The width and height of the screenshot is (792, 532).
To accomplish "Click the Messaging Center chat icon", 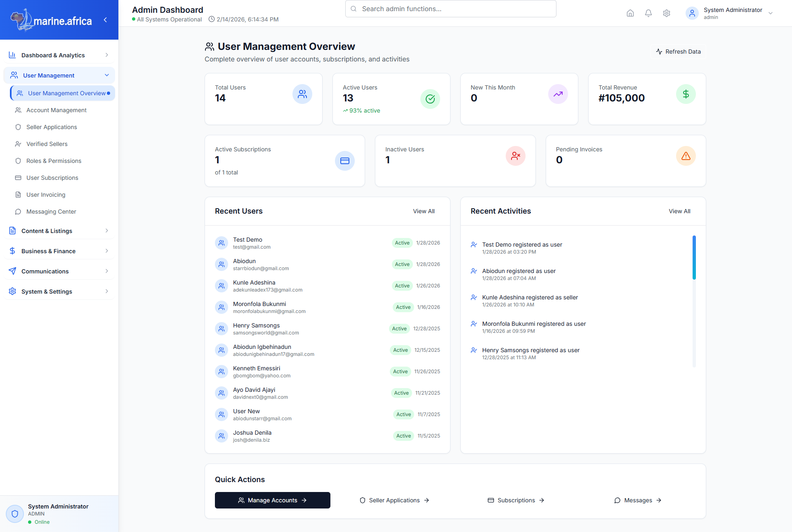I will pyautogui.click(x=18, y=212).
